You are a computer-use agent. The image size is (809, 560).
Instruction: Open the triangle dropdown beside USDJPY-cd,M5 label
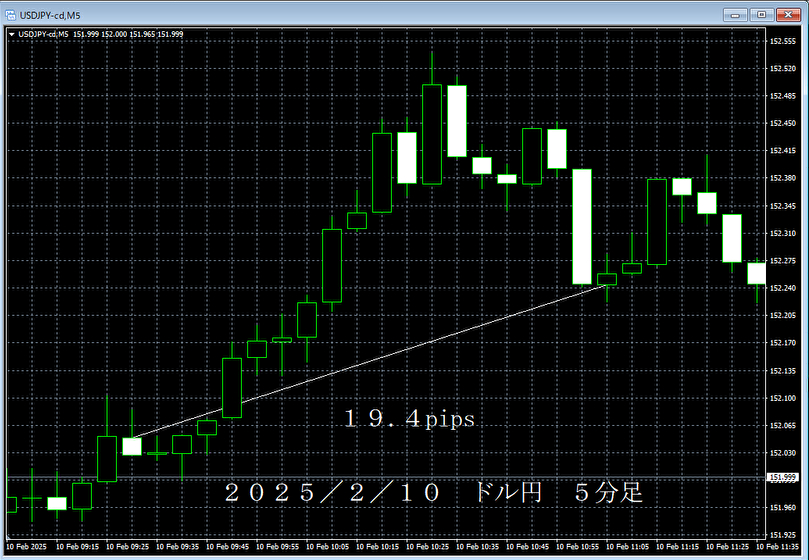pyautogui.click(x=12, y=35)
